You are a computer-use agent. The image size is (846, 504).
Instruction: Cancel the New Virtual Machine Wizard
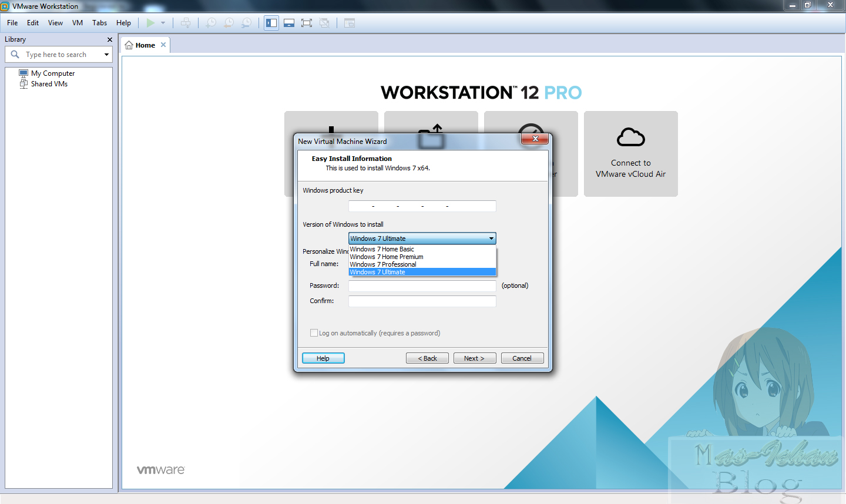522,358
